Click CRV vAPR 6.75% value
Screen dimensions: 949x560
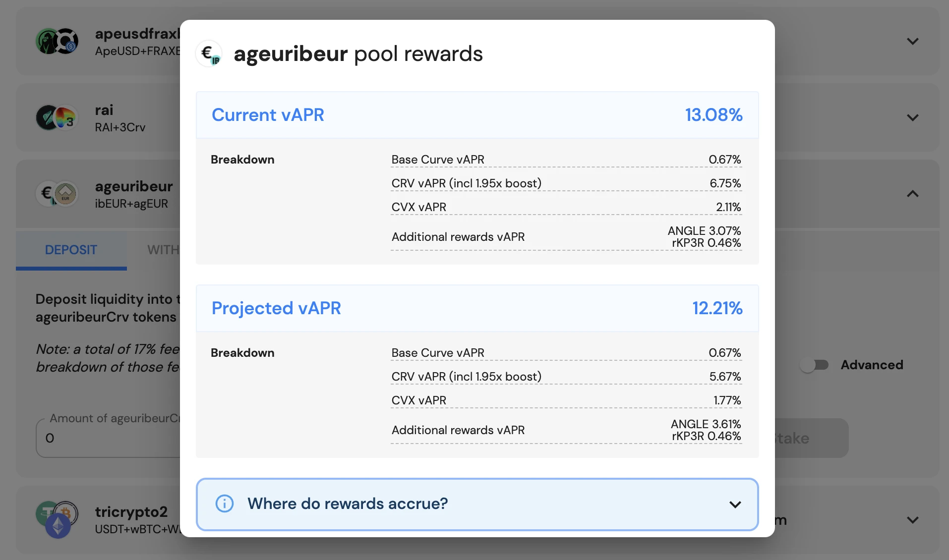click(725, 183)
